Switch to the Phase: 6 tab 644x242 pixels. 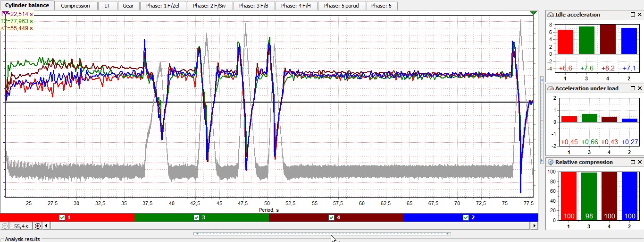click(381, 6)
